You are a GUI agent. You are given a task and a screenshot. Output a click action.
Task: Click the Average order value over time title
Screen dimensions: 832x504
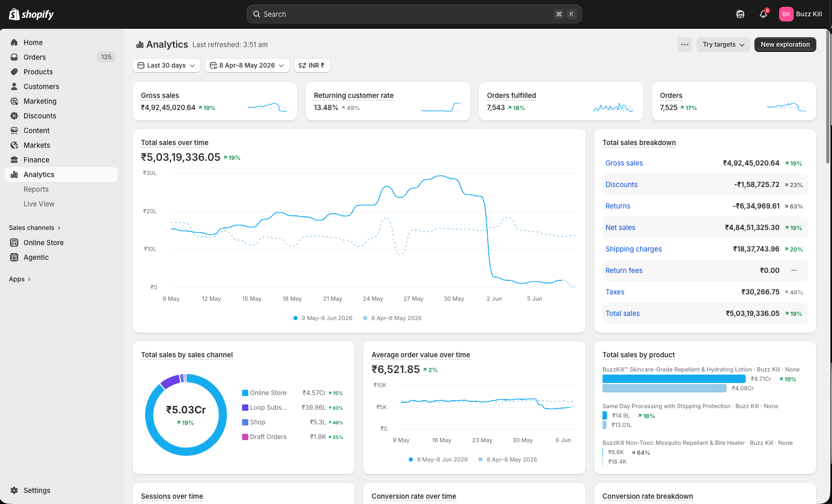(x=421, y=355)
